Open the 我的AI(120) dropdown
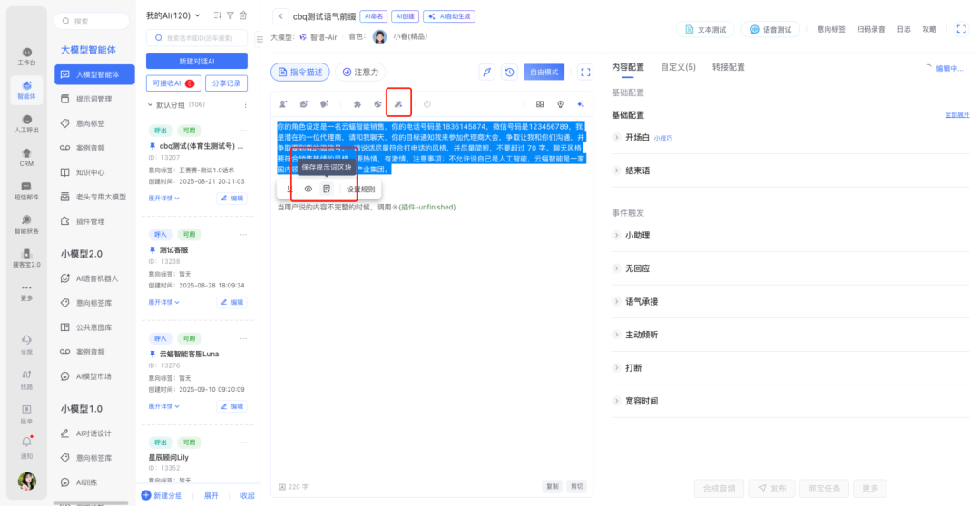Screen dimensions: 980x506 (x=171, y=15)
